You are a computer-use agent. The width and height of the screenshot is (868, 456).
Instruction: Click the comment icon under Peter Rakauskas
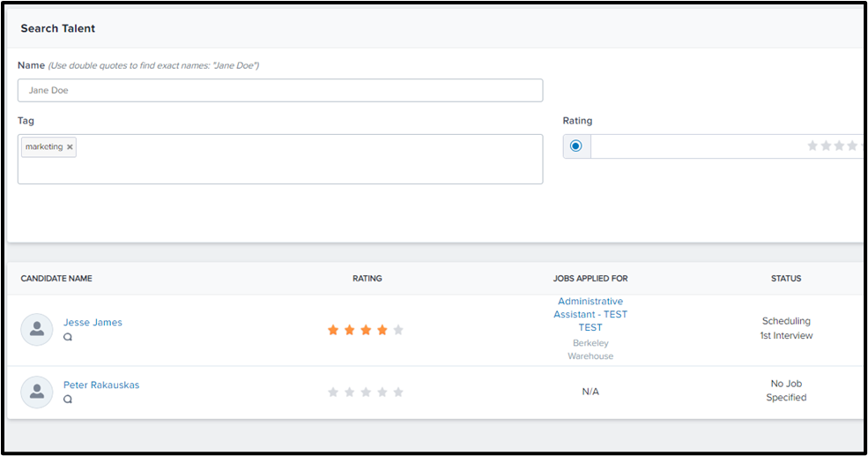pos(68,400)
